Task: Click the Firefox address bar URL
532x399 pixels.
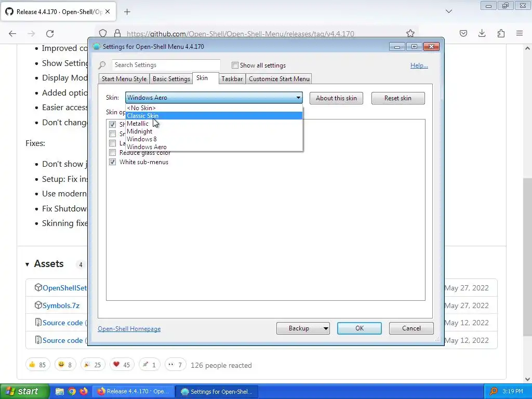Action: click(x=240, y=34)
